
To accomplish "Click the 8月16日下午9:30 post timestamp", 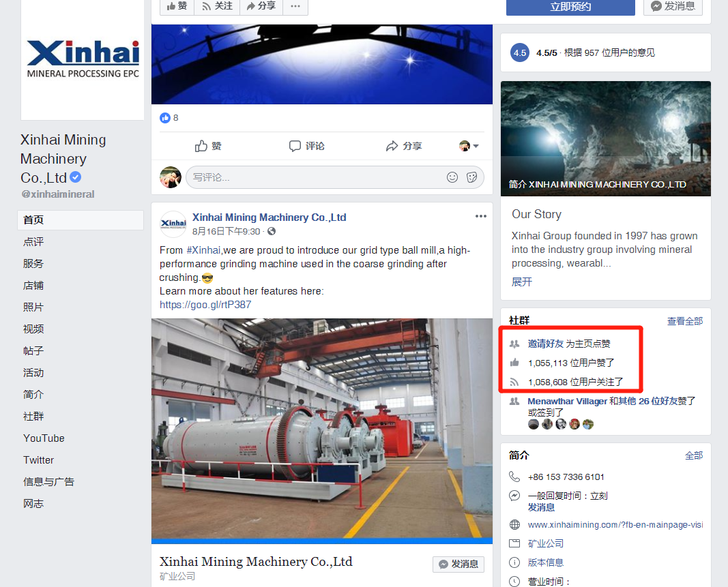I will [x=226, y=231].
